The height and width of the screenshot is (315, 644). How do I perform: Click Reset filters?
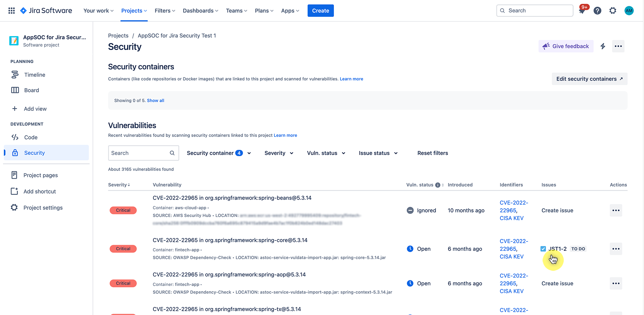pos(433,153)
